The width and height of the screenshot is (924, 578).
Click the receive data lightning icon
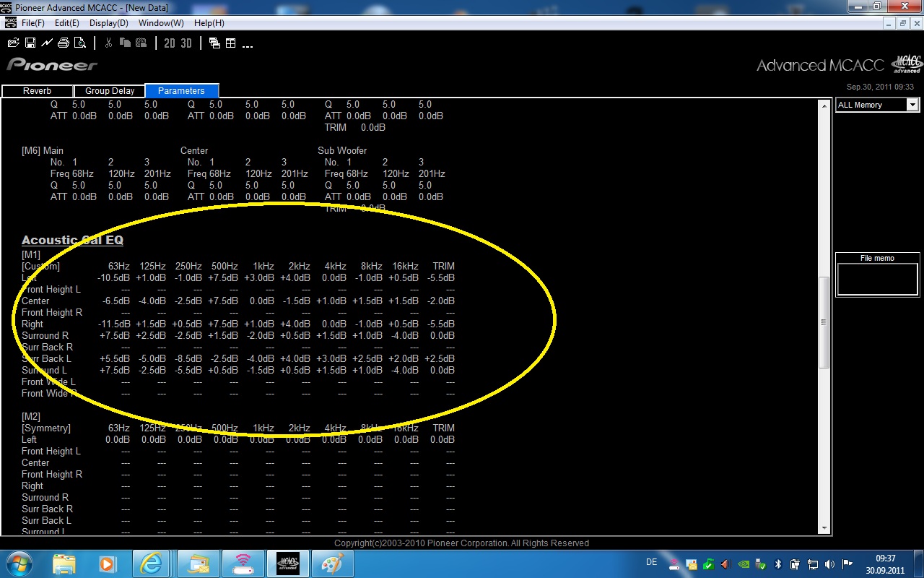(47, 43)
